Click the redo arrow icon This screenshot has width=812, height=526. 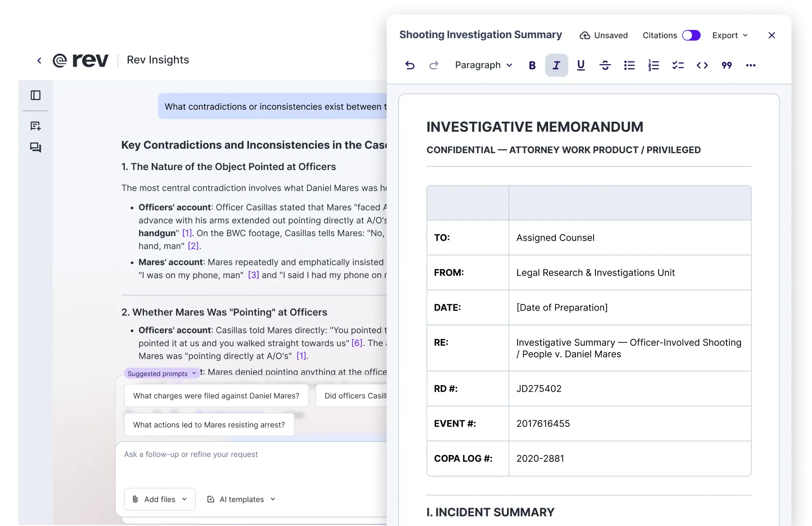[434, 65]
